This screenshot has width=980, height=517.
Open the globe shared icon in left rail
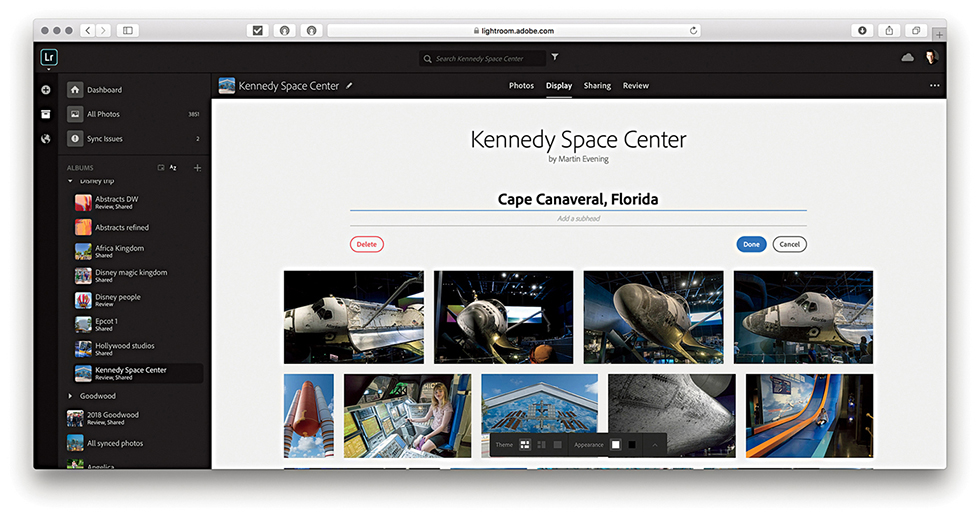(46, 139)
